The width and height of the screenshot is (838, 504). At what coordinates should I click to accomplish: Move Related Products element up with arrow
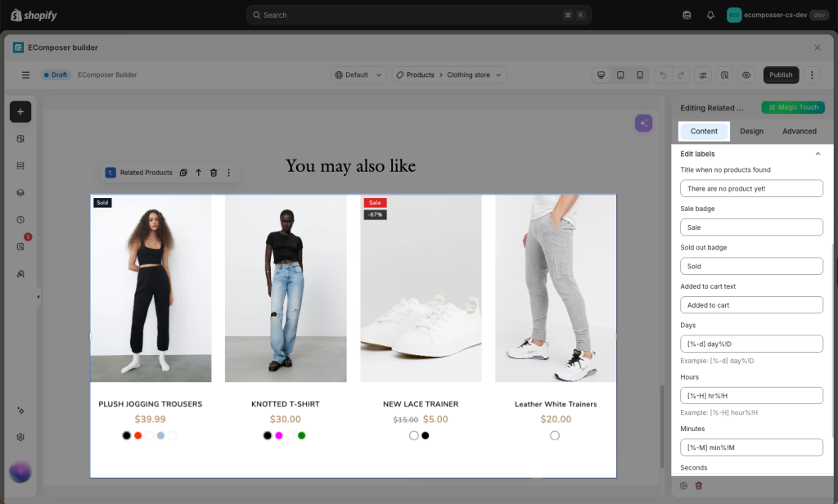coord(198,173)
